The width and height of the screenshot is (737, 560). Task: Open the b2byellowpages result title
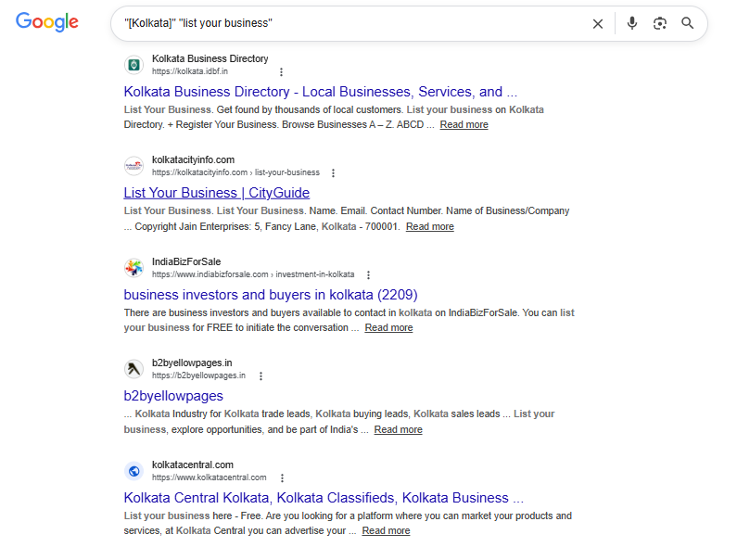tap(173, 396)
